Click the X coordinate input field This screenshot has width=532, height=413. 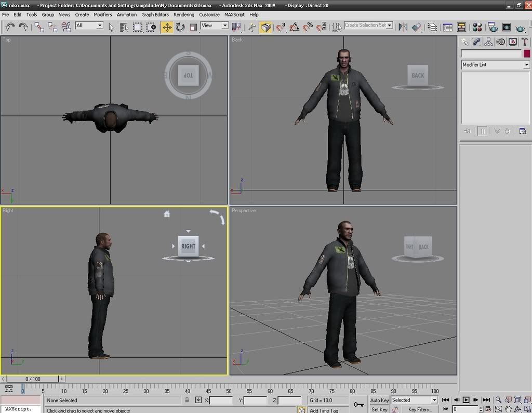(x=221, y=400)
